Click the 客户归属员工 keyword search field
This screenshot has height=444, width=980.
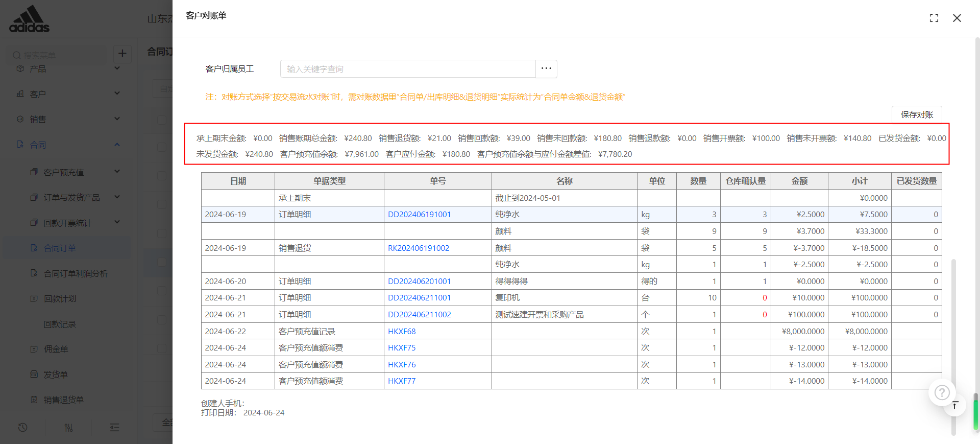(407, 69)
